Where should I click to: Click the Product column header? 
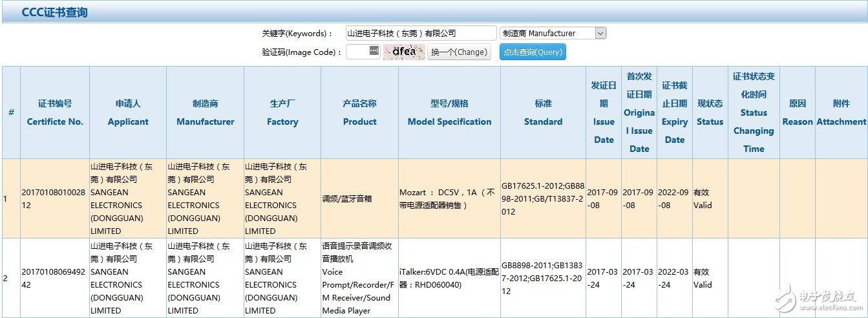pyautogui.click(x=359, y=112)
